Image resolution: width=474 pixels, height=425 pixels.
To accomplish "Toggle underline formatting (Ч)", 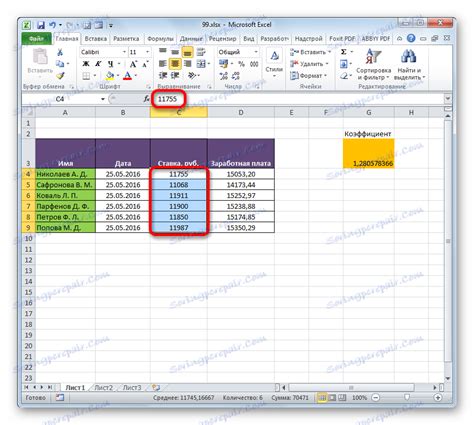I will click(x=110, y=64).
